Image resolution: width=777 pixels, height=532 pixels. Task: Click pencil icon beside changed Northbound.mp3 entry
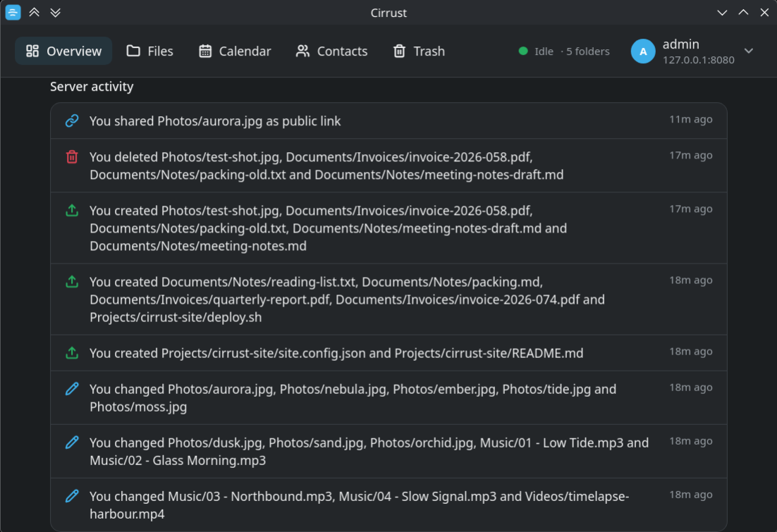(x=72, y=496)
